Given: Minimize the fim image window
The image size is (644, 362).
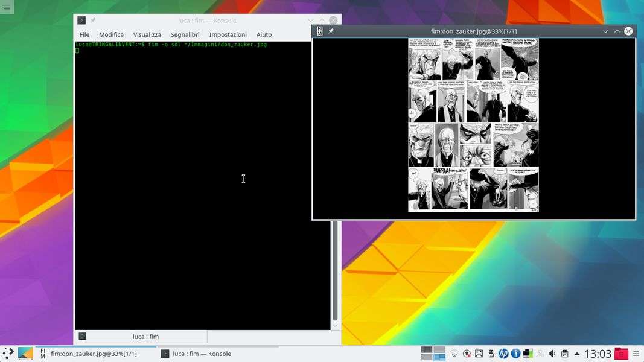Looking at the screenshot, I should click(x=605, y=31).
